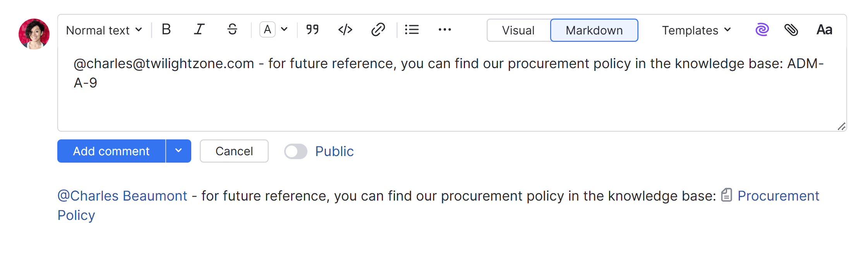
Task: Apply strikethrough formatting
Action: coord(232,29)
